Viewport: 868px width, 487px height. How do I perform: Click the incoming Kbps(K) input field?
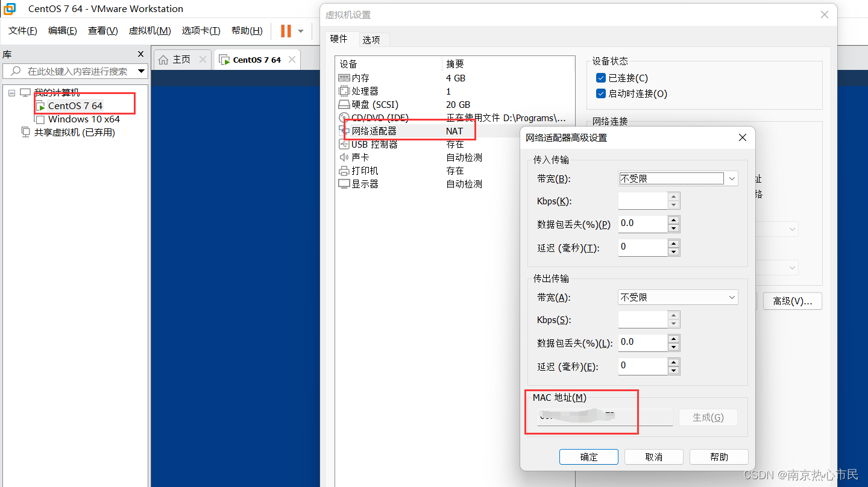(643, 201)
